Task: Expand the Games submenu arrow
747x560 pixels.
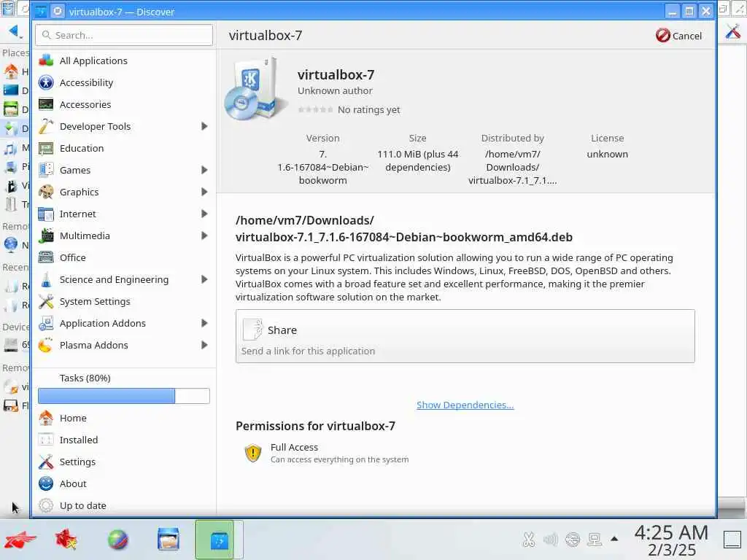Action: tap(204, 170)
